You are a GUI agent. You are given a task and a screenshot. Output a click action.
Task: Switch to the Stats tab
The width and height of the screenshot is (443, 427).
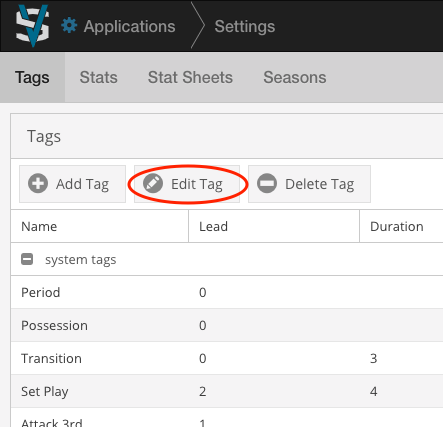(98, 77)
